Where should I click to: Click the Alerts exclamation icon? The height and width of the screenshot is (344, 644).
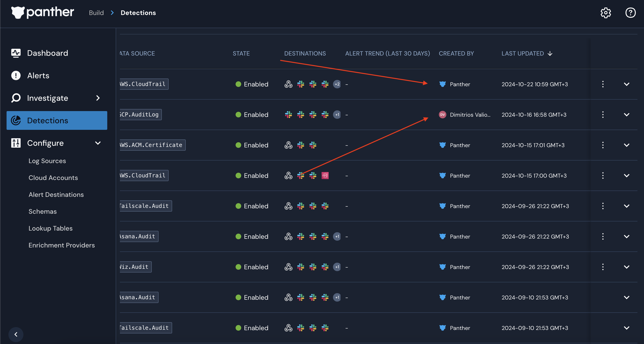pos(16,75)
